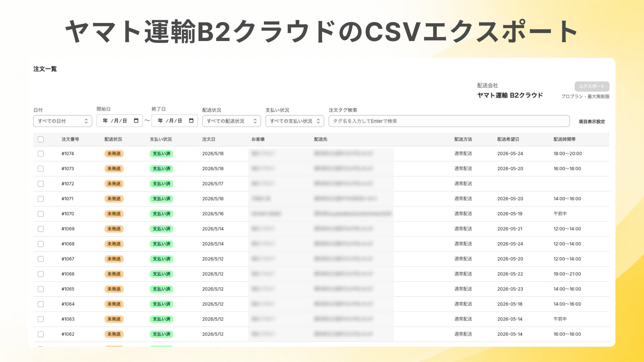Click the 注文日 column header
644x362 pixels.
(x=209, y=139)
